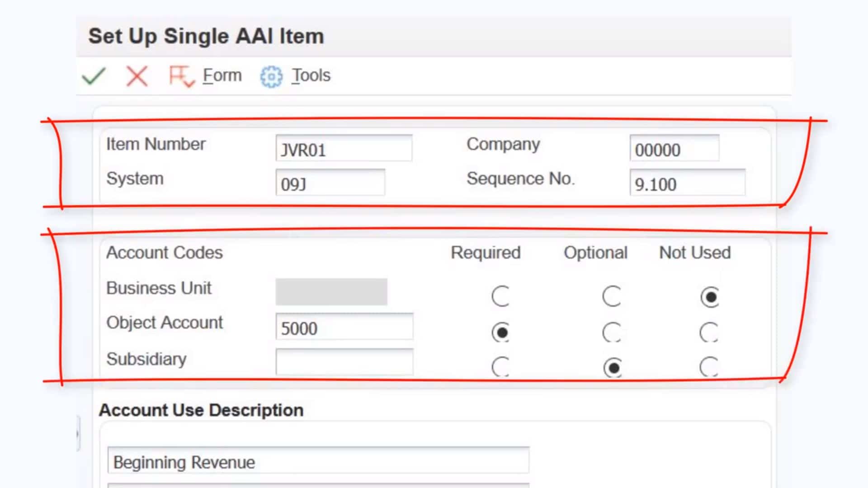Select Required for Object Account
868x488 pixels.
500,333
